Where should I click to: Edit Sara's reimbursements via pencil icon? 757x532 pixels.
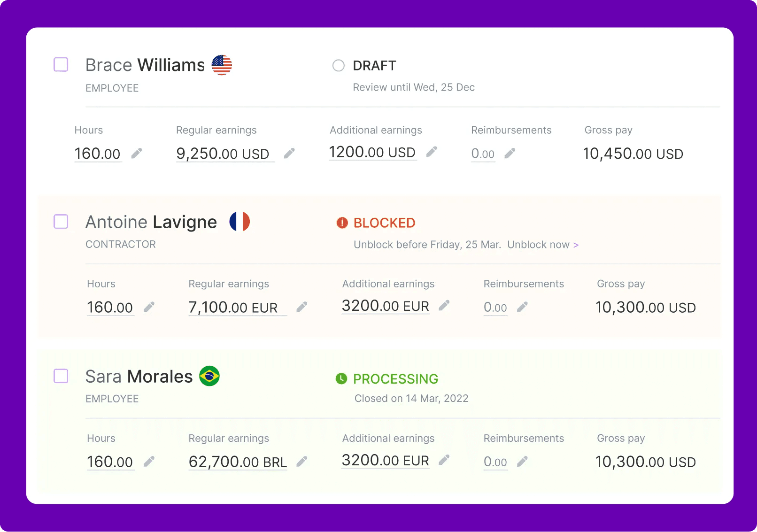pyautogui.click(x=523, y=462)
